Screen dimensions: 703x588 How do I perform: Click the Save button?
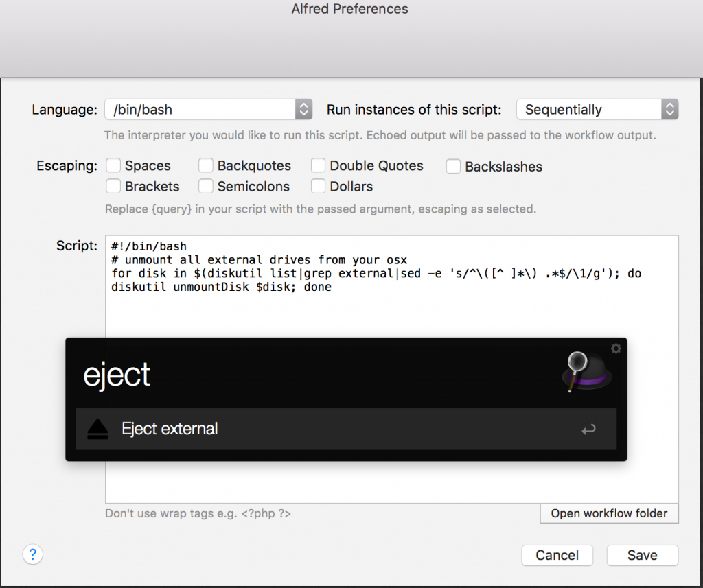(642, 555)
